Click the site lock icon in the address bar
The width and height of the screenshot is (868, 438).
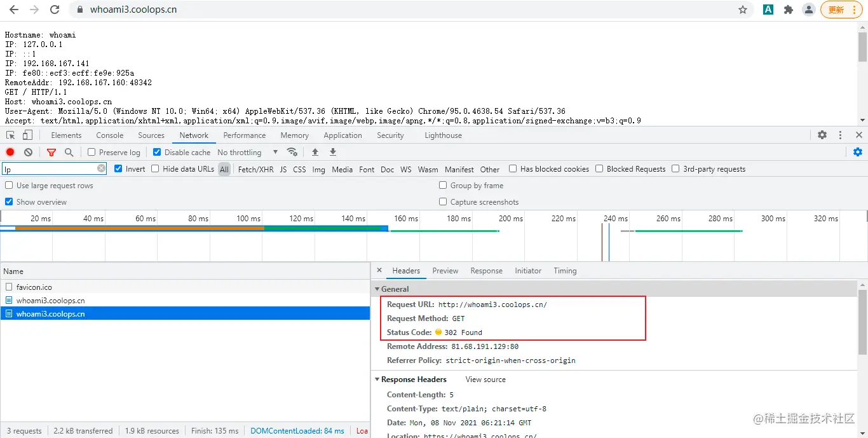pos(79,10)
